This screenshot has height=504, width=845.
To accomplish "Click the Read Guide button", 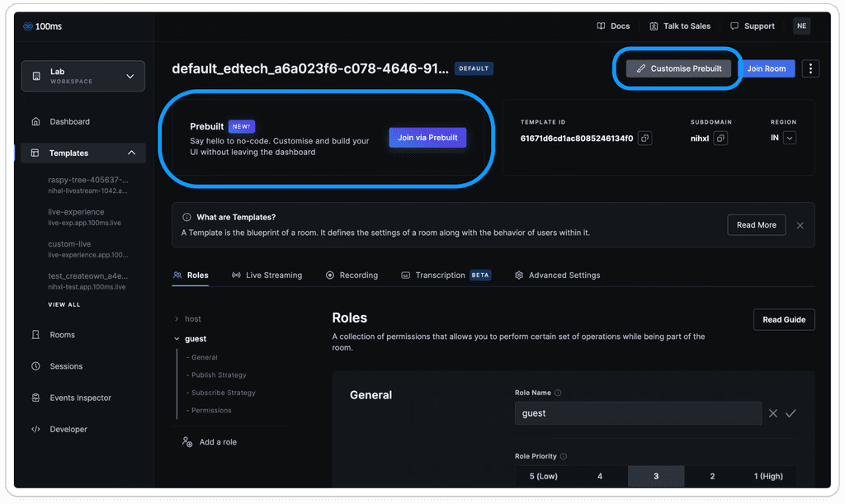I will (x=784, y=320).
